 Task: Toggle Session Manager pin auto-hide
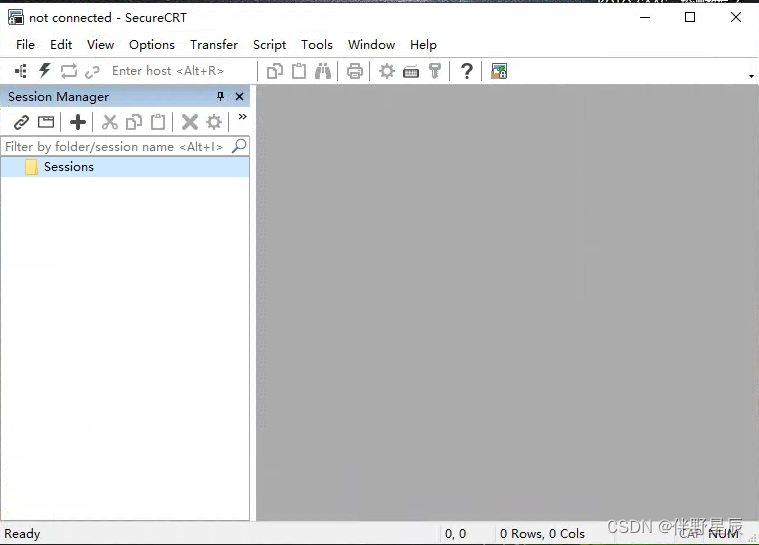(x=220, y=96)
